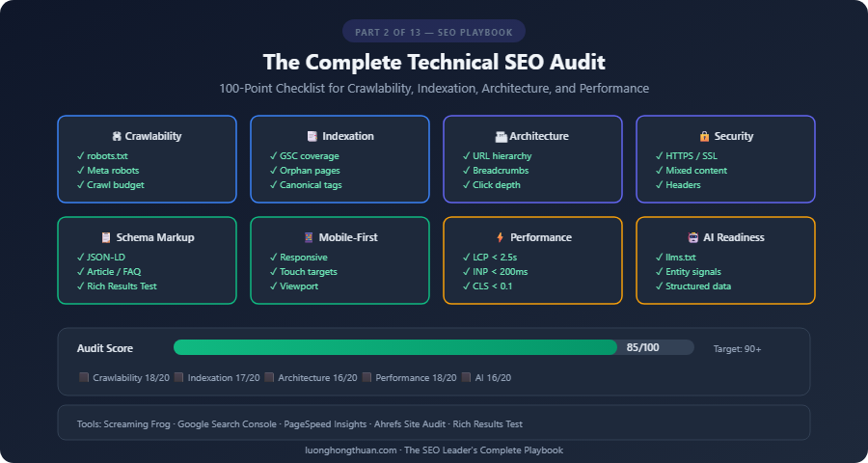Select the Canonical tags checklist item

click(306, 185)
